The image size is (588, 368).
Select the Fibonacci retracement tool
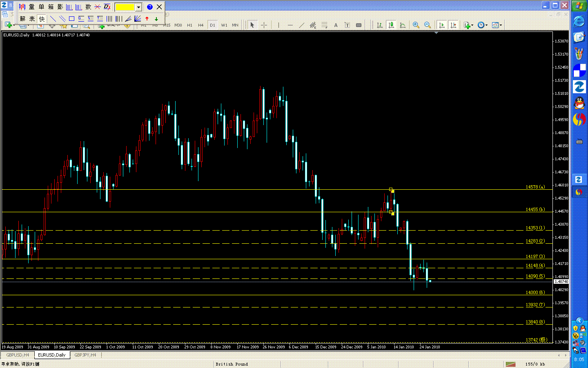(324, 25)
